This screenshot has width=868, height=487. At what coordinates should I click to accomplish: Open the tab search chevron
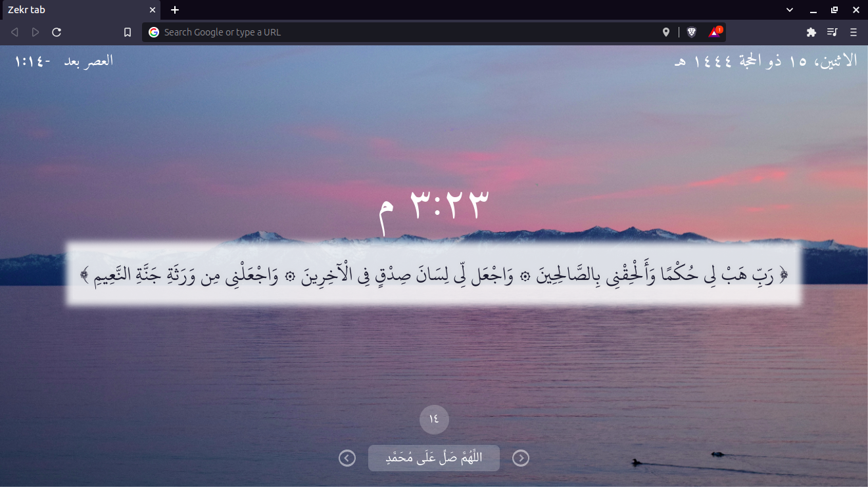pos(789,10)
